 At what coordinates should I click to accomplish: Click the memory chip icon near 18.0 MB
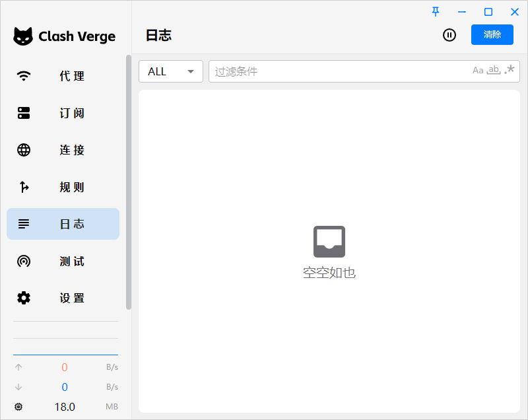coord(18,407)
